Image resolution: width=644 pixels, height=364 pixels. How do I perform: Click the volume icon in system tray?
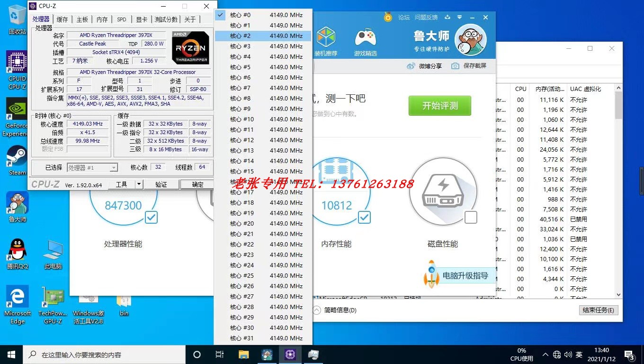pyautogui.click(x=568, y=355)
